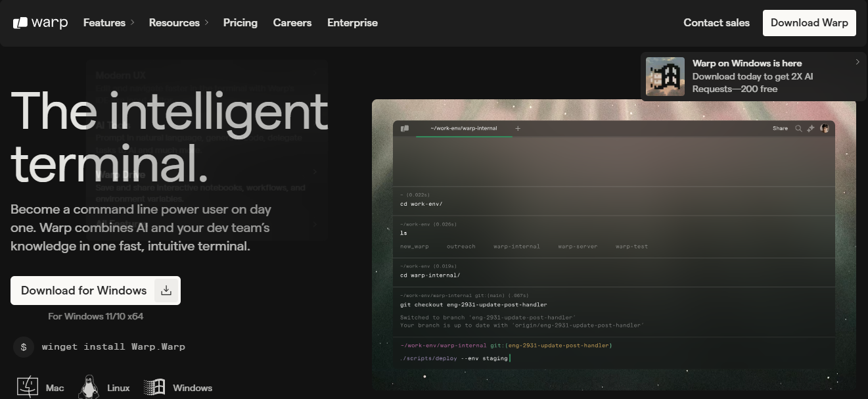The image size is (868, 399).
Task: Click the 'cd work-env/' command
Action: (x=421, y=204)
